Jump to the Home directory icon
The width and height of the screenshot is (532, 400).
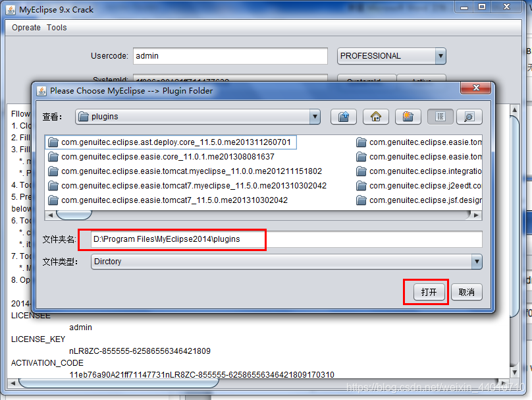click(375, 117)
